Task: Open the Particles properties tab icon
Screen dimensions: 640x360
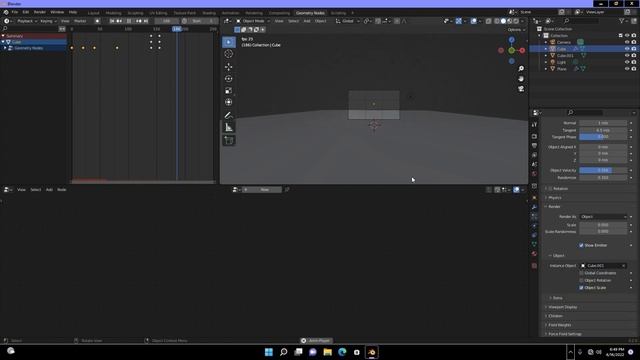Action: (534, 216)
